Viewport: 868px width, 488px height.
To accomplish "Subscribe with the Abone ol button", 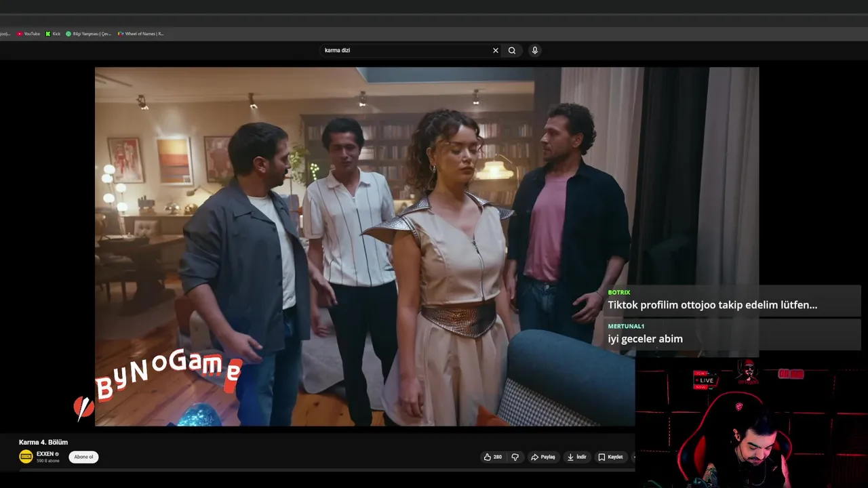I will point(83,457).
